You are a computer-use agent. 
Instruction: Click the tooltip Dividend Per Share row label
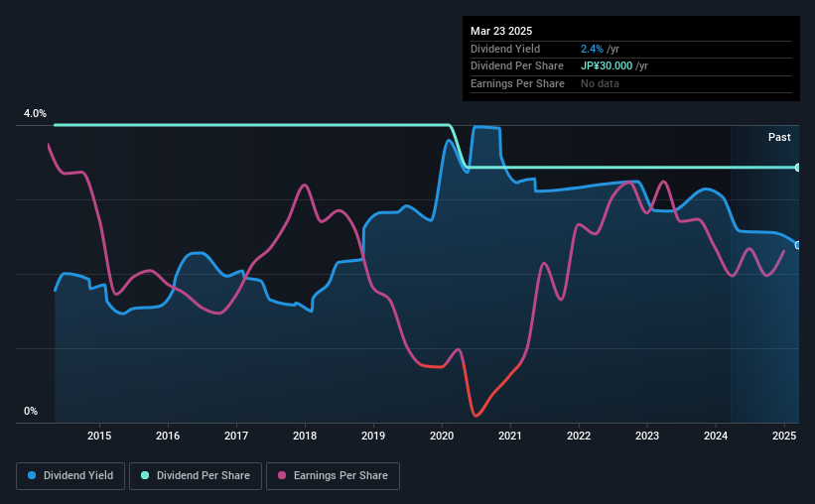[516, 66]
